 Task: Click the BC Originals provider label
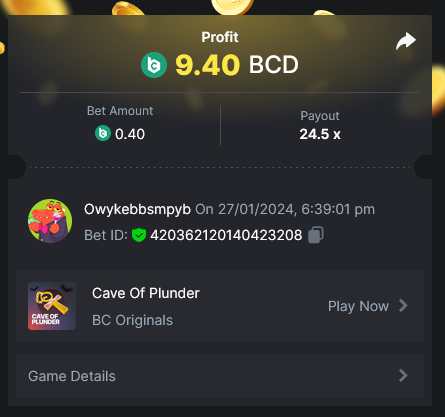tap(132, 320)
